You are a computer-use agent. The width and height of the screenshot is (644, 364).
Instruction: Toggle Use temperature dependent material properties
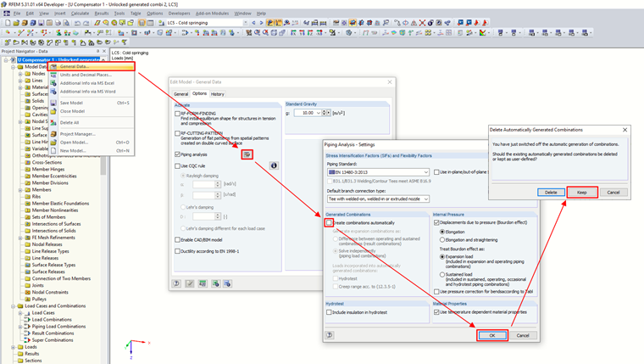(x=436, y=311)
